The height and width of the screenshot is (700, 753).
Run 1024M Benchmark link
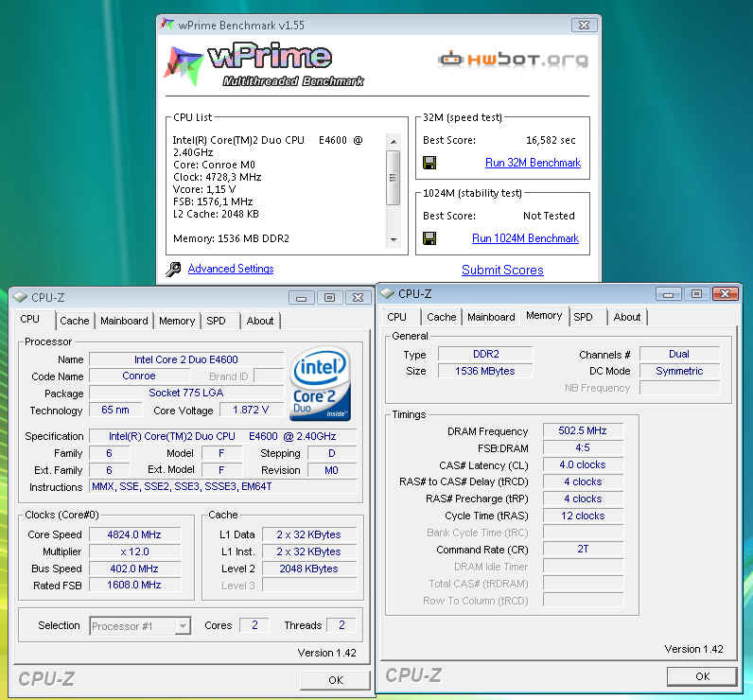525,238
